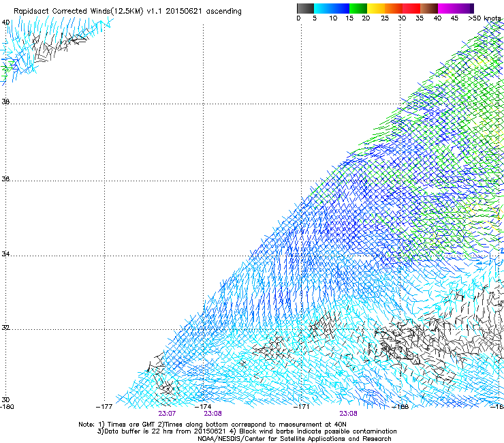
Task: Click the latitude label '36' on the left axis
Action: pyautogui.click(x=5, y=179)
